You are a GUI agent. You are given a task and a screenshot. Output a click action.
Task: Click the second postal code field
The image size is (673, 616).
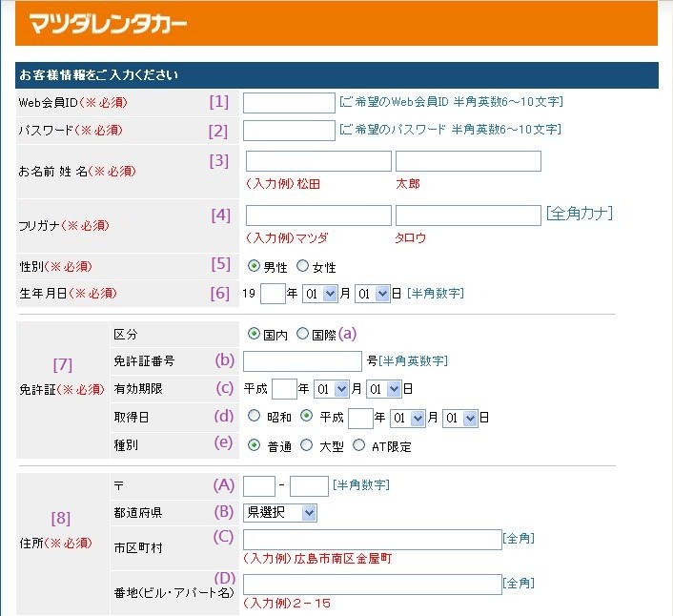coord(309,486)
